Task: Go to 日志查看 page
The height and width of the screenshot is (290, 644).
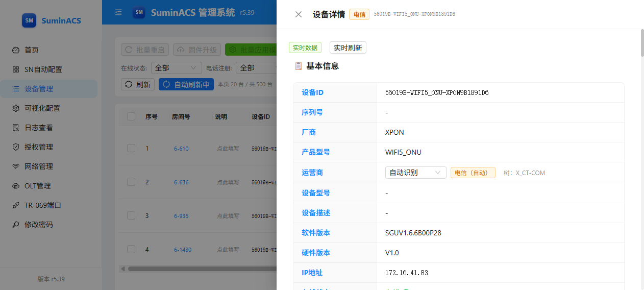Action: click(49, 128)
